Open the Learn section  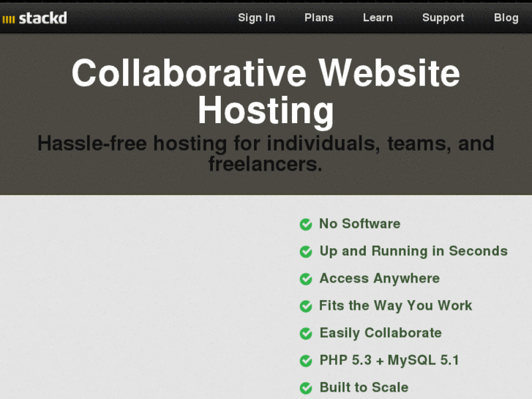378,18
